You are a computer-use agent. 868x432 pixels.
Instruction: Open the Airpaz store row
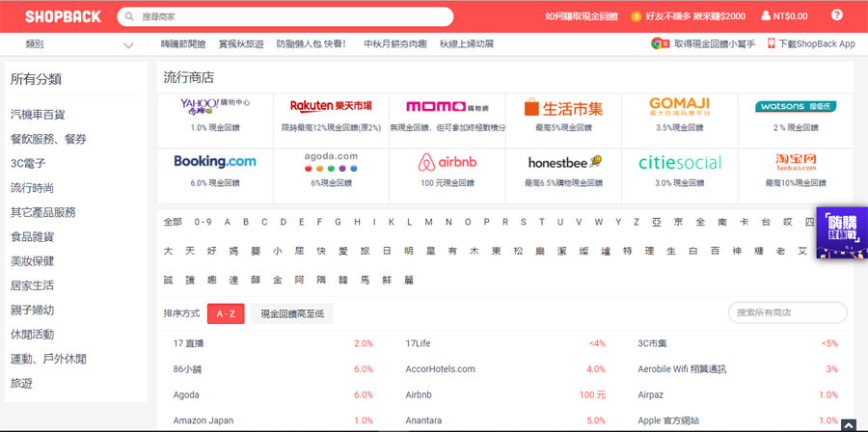[x=738, y=395]
